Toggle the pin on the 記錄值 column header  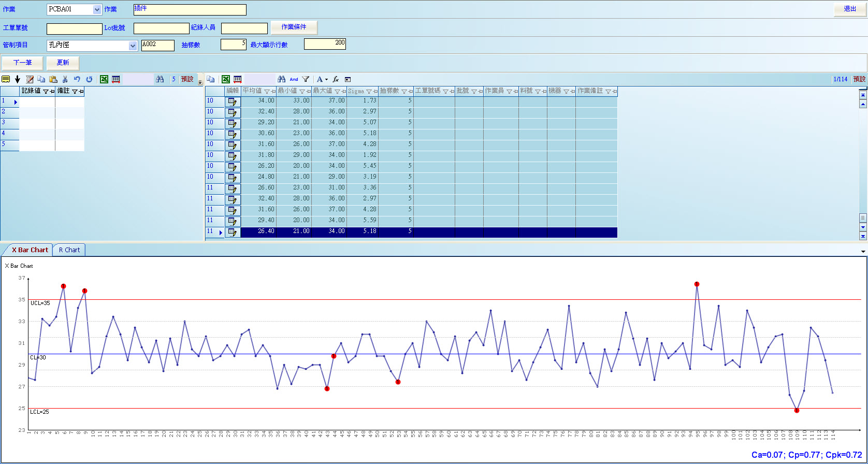tap(52, 92)
